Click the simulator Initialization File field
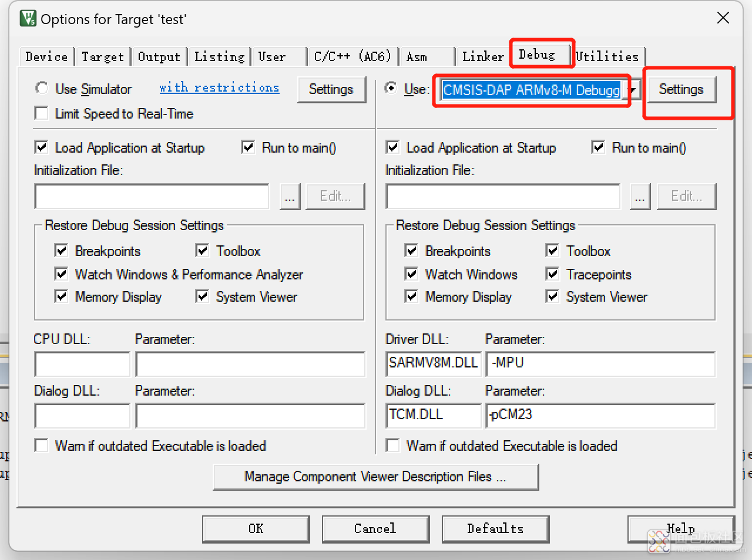Screen dimensions: 752x560 coord(152,196)
